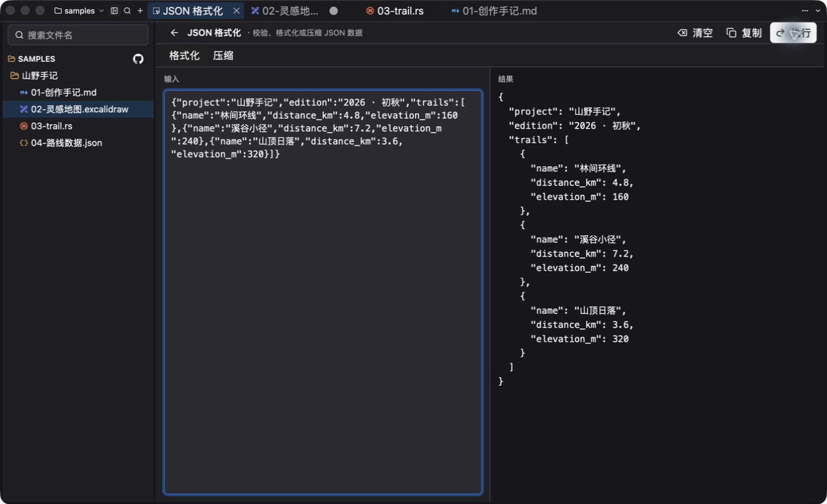The image size is (827, 504).
Task: Open the GitHub icon in sidebar
Action: pyautogui.click(x=138, y=59)
